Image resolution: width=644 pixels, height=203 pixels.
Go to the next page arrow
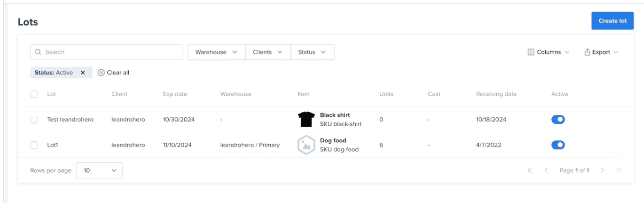coord(602,170)
